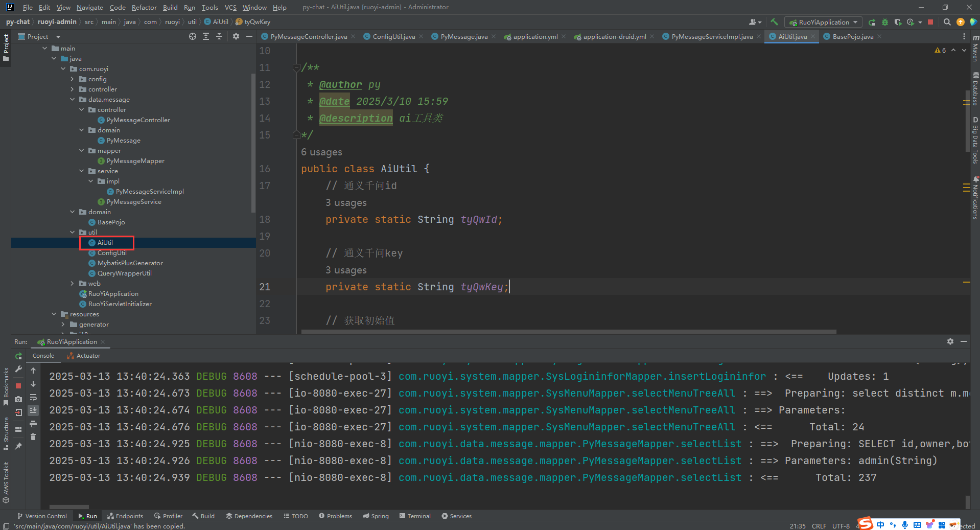Select ConfigUtil in the project tree
The height and width of the screenshot is (530, 980).
point(112,253)
